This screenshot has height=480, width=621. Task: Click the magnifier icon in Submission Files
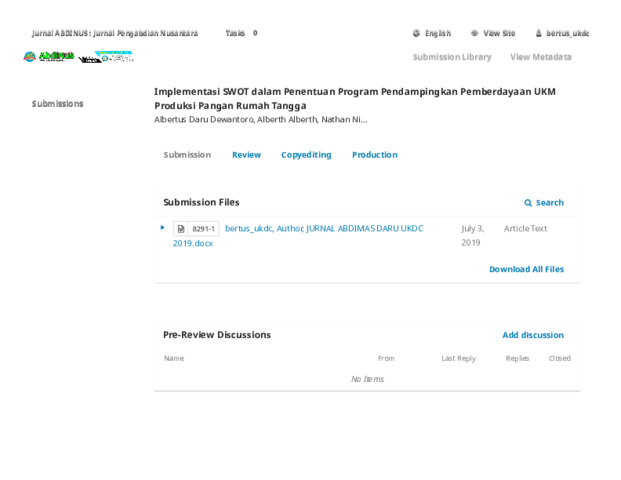528,203
